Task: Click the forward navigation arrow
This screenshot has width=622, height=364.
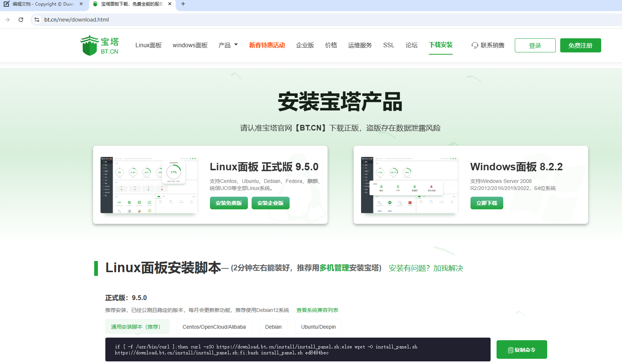Action: click(7, 20)
